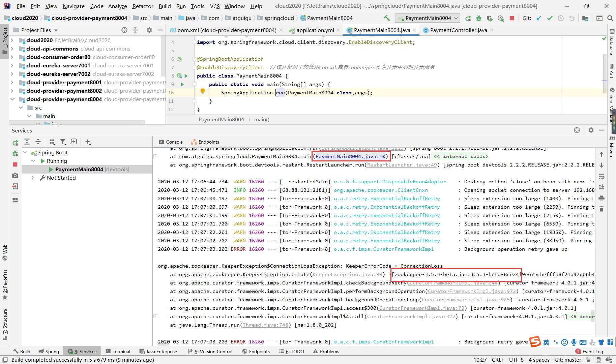Open the Refactor menu
Image resolution: width=616 pixels, height=364 pixels.
pos(143,6)
